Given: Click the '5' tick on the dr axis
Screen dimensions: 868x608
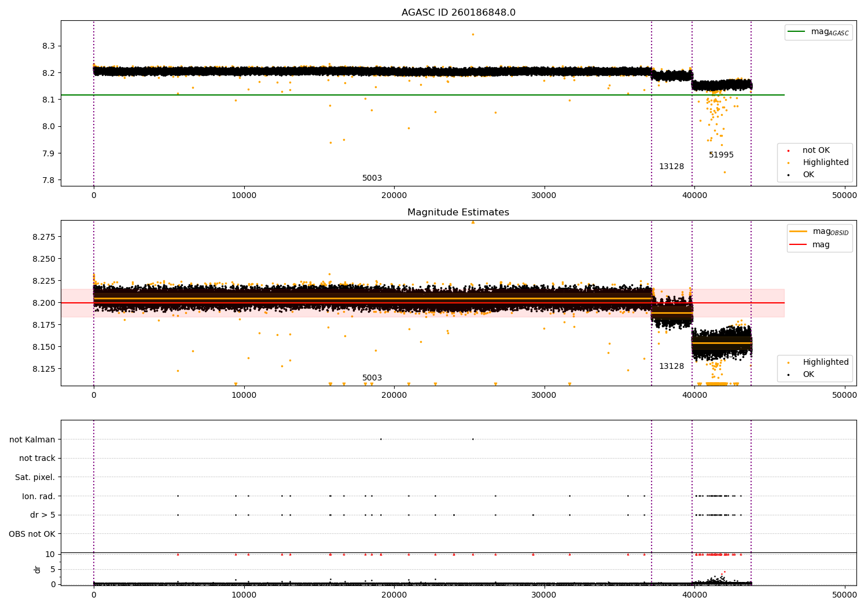Looking at the screenshot, I should pyautogui.click(x=53, y=570).
